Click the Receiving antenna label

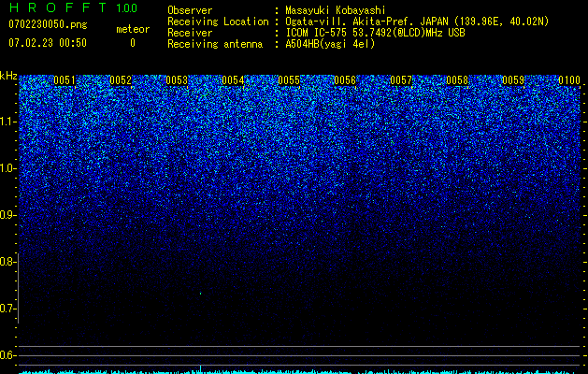coord(215,44)
